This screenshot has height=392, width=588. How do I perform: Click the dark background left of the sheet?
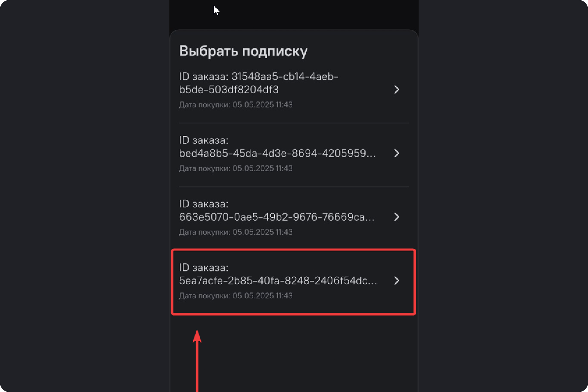84,195
